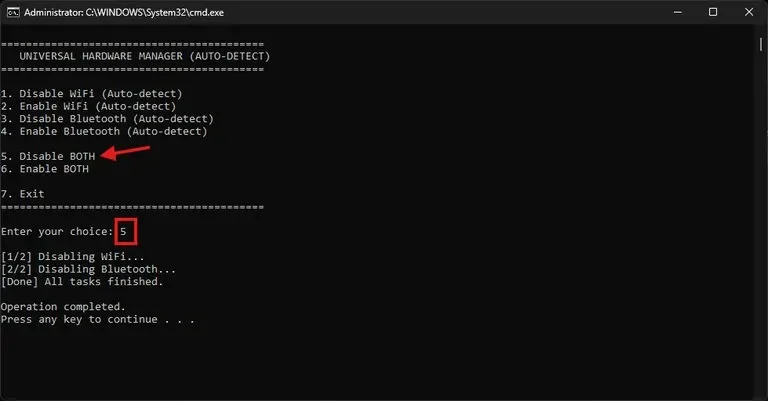Close the Administrator cmd.exe window

coord(749,12)
